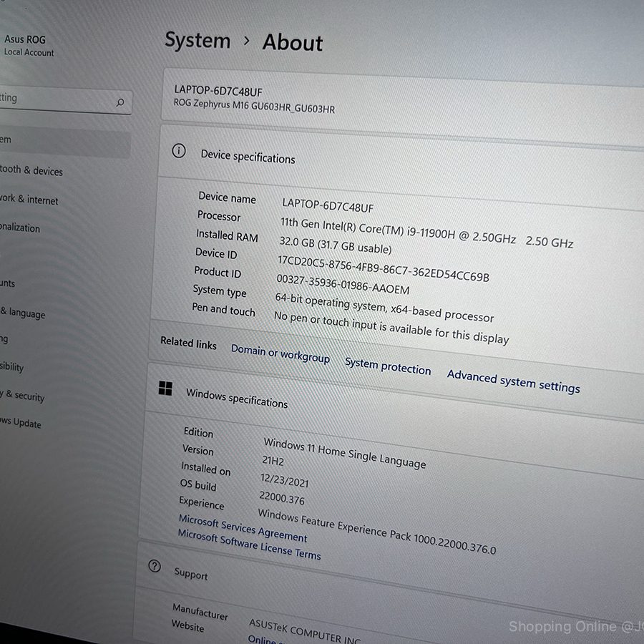Click the Experience label
The image size is (644, 644).
click(202, 503)
